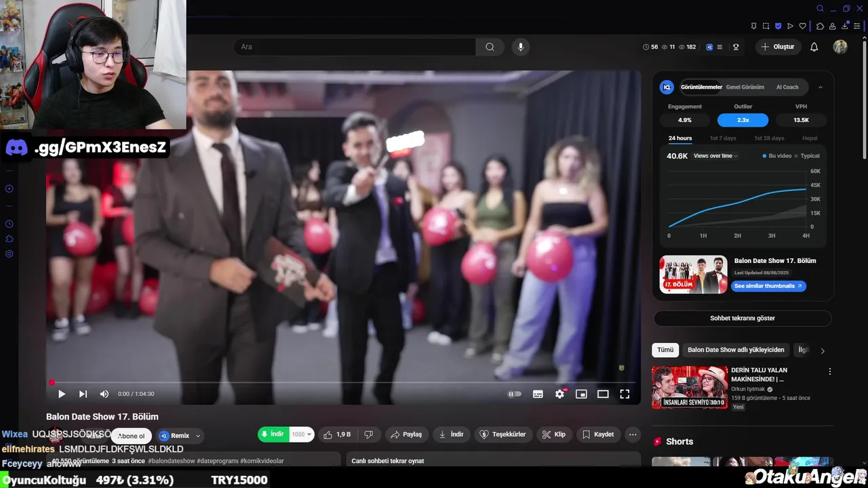Open history clock in the left sidebar
This screenshot has width=868, height=488.
coord(9,224)
